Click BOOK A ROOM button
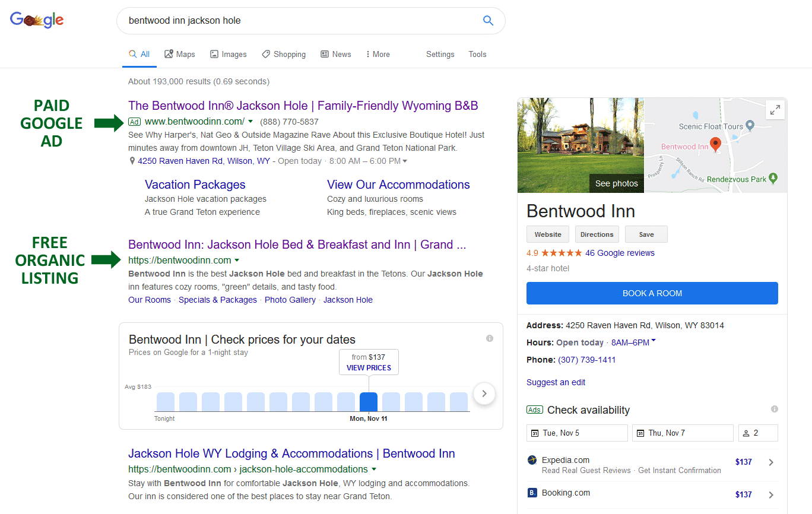Viewport: 812px width, 514px height. pyautogui.click(x=652, y=293)
